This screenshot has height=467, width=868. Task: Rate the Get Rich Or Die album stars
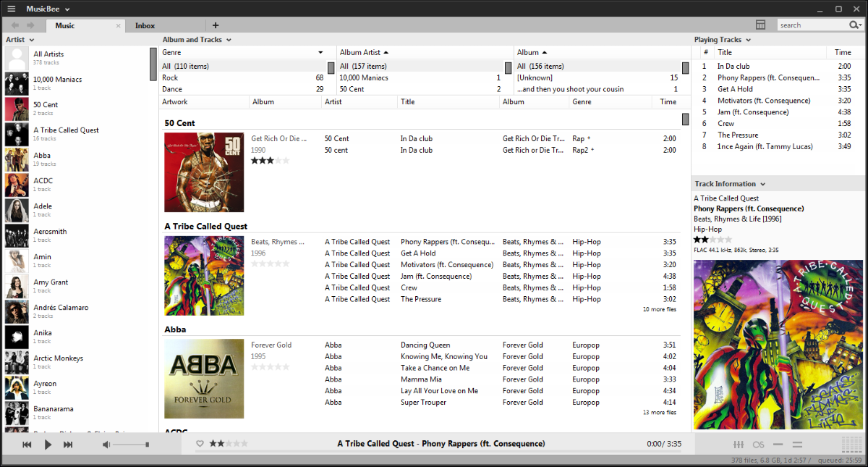[x=271, y=161]
